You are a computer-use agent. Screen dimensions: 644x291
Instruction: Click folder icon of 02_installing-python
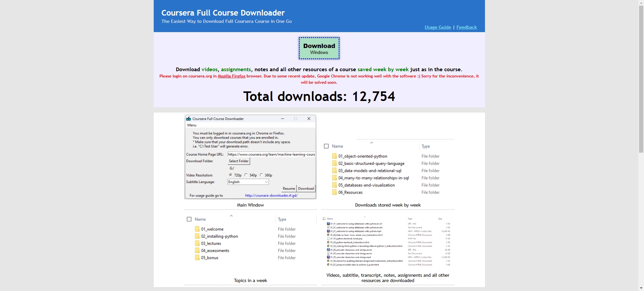coord(197,236)
